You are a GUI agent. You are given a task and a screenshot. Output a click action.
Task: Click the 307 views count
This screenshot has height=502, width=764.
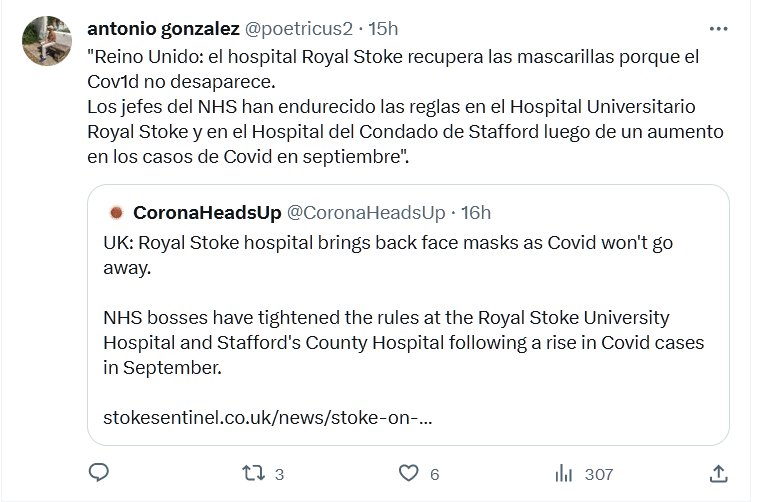click(x=598, y=474)
